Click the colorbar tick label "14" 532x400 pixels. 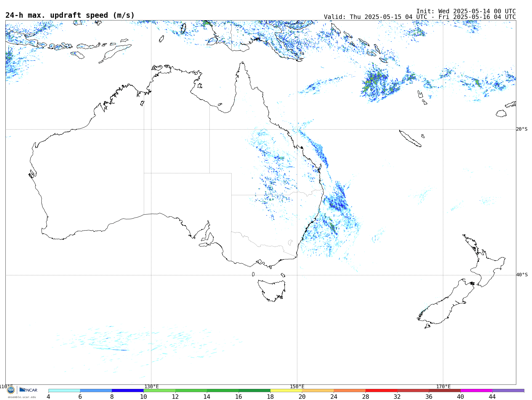pyautogui.click(x=207, y=397)
